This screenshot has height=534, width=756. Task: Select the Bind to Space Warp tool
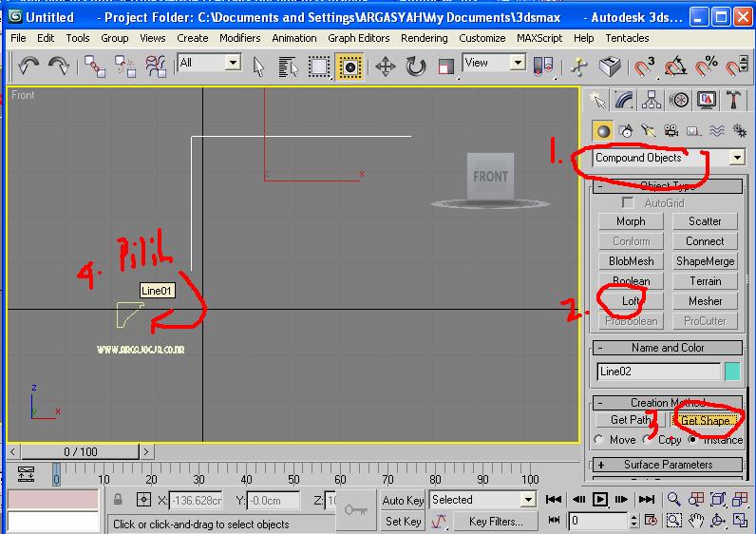click(156, 67)
